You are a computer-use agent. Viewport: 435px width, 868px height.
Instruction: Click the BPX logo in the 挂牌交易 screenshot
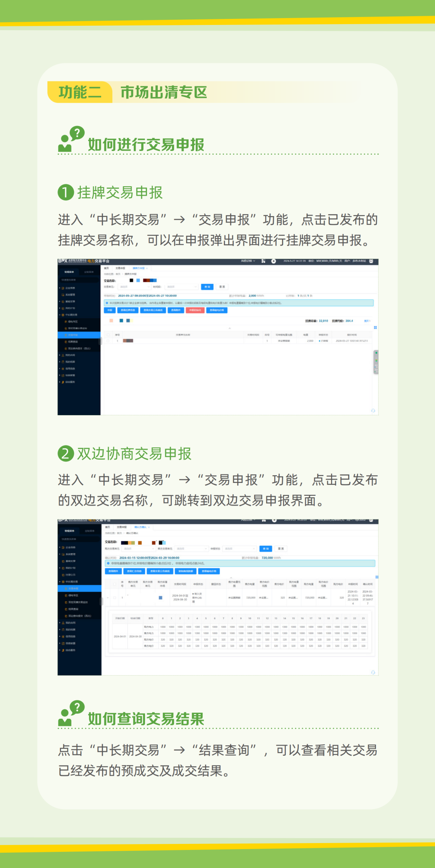63,261
